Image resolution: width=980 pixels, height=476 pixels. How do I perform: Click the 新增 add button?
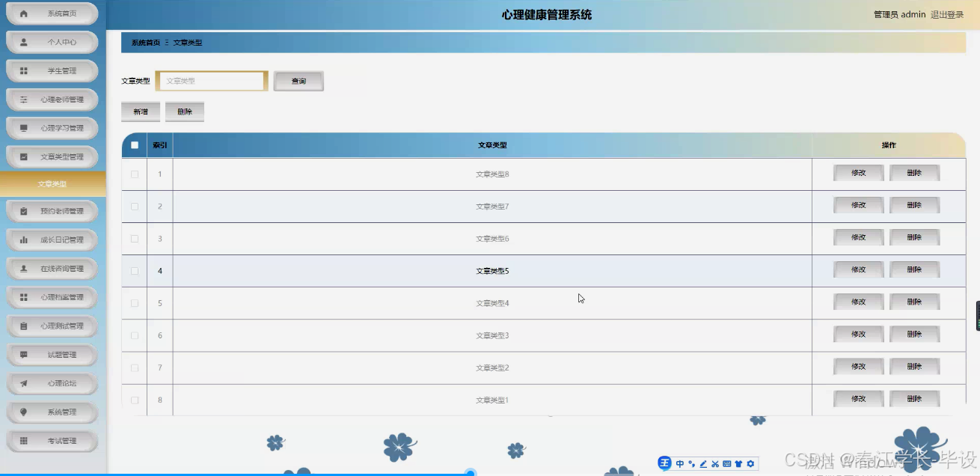(141, 112)
